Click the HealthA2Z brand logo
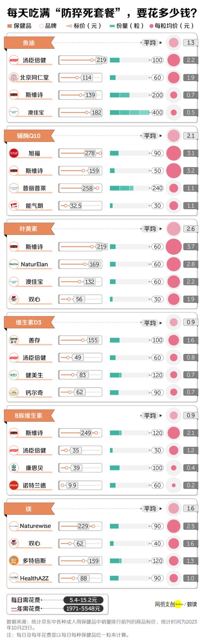The width and height of the screenshot is (204, 644). 14,578
